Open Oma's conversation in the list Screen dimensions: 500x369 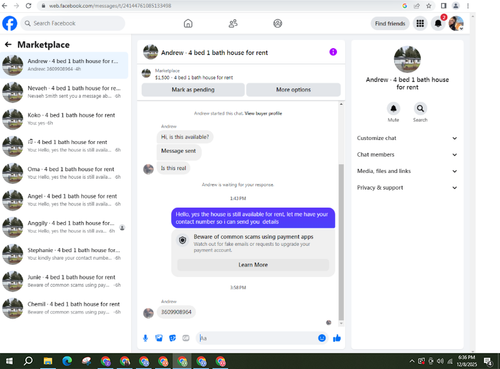pyautogui.click(x=64, y=173)
